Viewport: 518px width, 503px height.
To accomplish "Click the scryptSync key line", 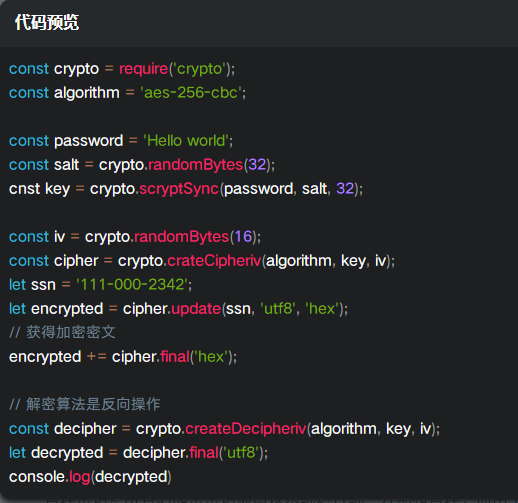I will click(186, 189).
